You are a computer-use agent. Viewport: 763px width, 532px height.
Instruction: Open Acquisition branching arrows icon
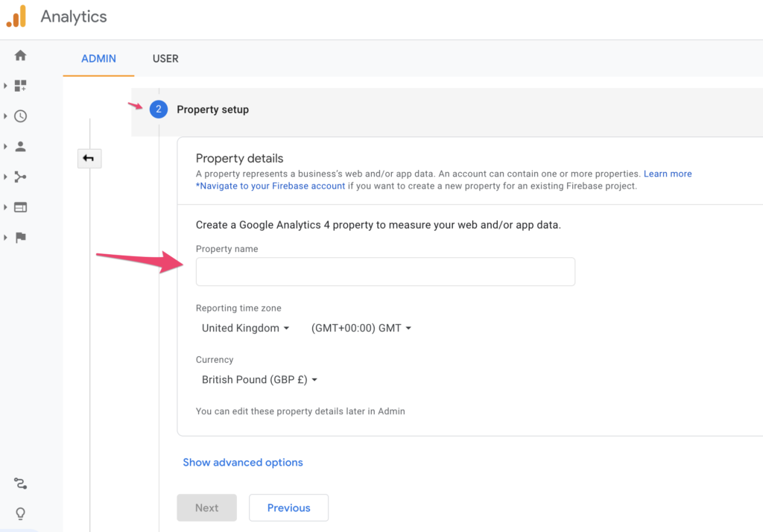coord(20,177)
